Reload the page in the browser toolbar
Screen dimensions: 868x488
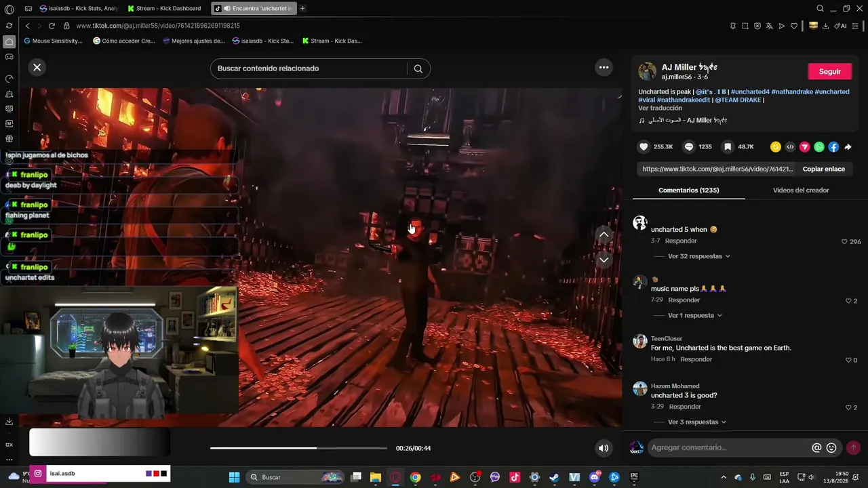point(52,26)
